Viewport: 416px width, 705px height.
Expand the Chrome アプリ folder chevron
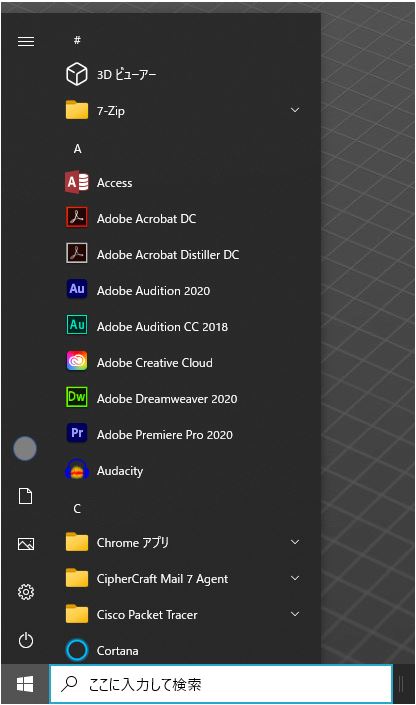point(295,542)
